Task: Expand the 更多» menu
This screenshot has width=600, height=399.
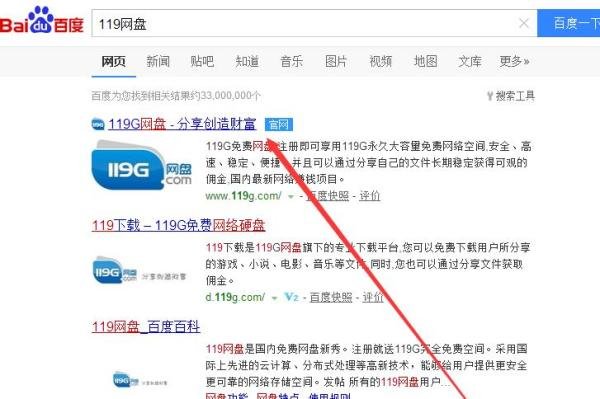Action: 514,61
